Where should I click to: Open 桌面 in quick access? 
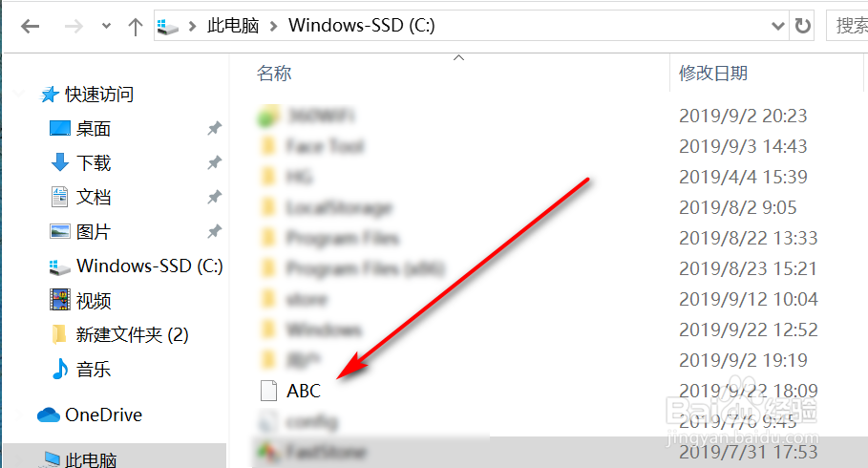(93, 129)
